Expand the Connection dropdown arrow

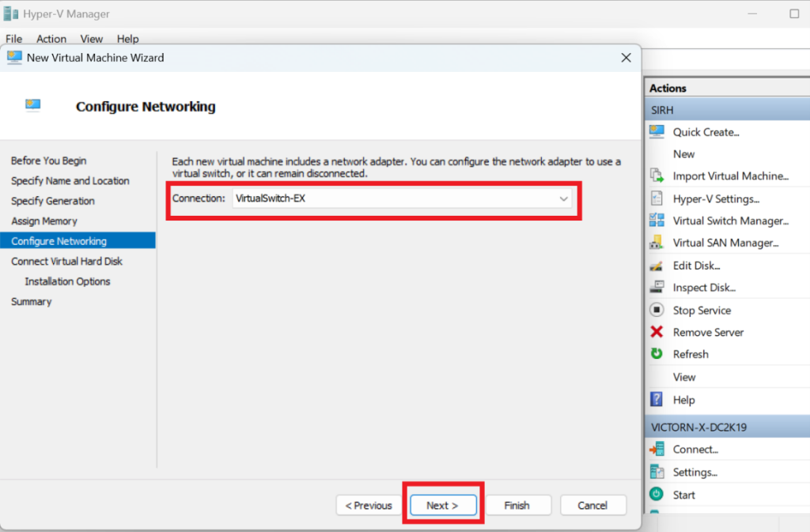pos(564,199)
